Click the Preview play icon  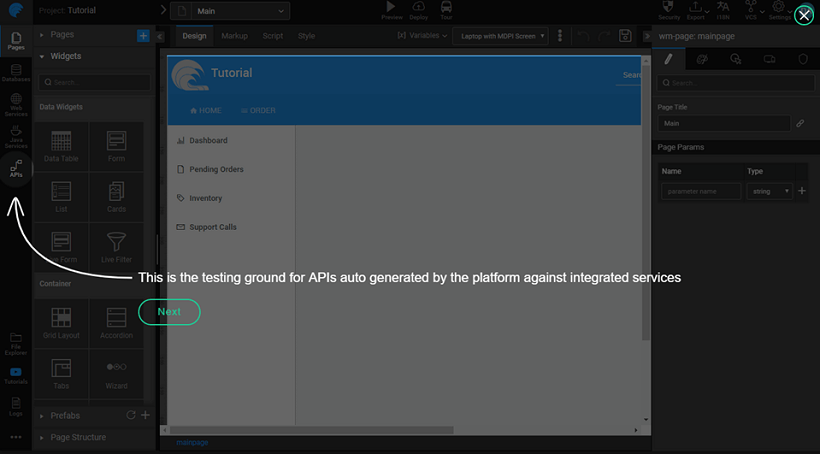click(389, 10)
